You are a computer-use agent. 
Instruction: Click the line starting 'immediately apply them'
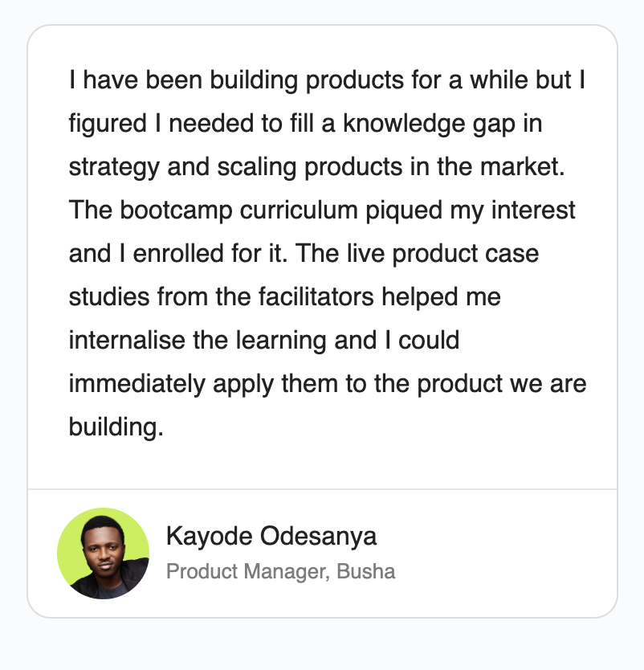(328, 383)
